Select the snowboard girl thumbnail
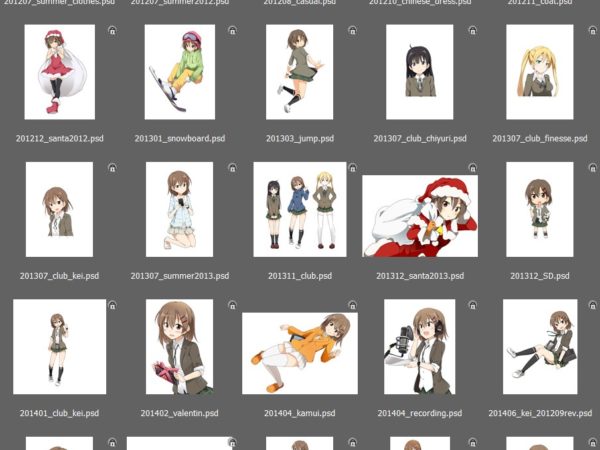Image resolution: width=600 pixels, height=450 pixels. click(180, 72)
